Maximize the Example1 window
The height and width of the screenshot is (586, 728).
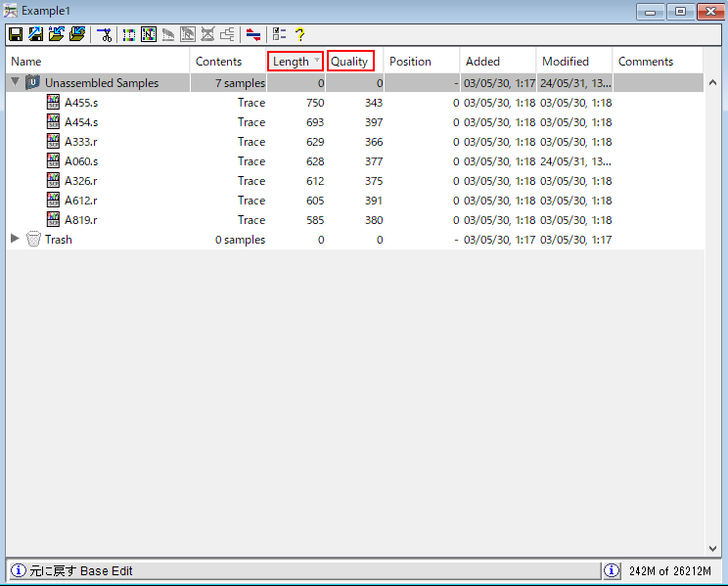[681, 12]
